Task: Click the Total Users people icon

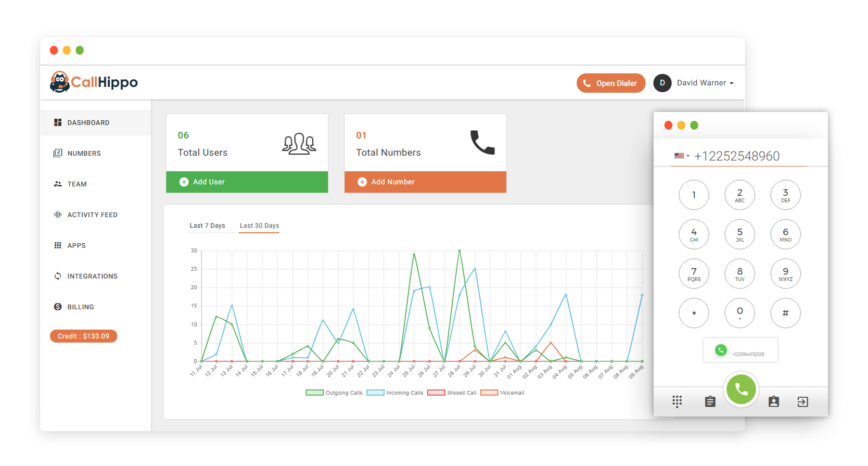Action: [299, 144]
